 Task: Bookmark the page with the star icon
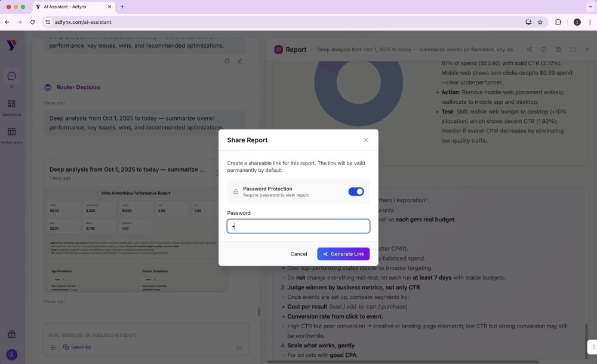[540, 22]
